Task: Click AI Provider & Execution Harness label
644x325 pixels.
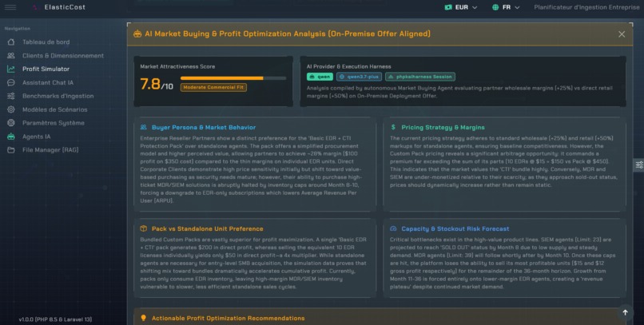Action: pyautogui.click(x=348, y=66)
